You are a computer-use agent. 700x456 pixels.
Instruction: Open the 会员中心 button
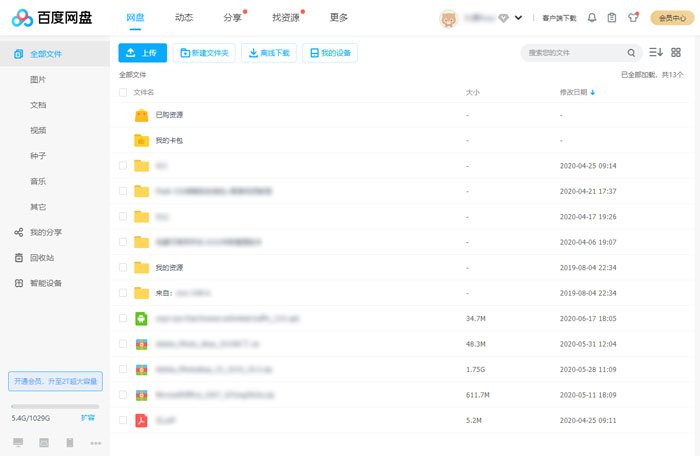[672, 18]
